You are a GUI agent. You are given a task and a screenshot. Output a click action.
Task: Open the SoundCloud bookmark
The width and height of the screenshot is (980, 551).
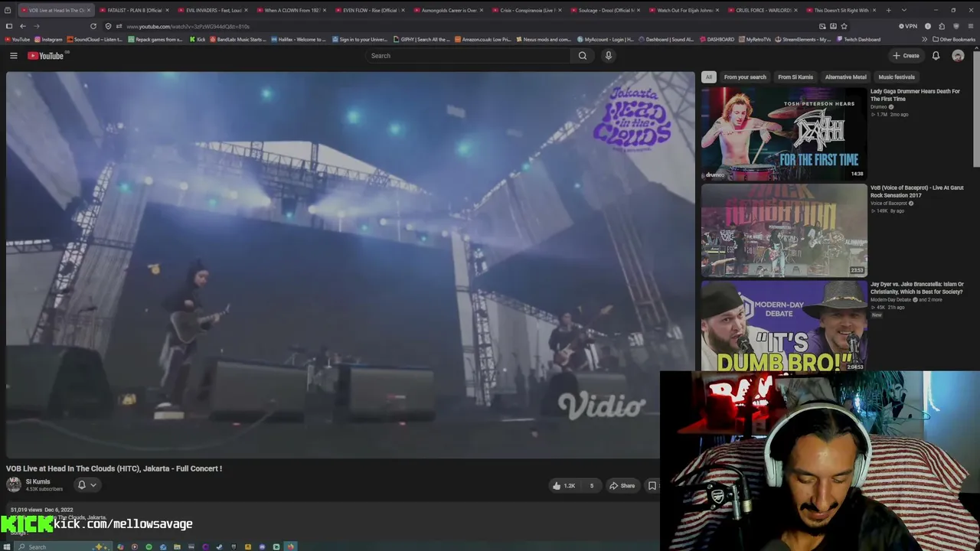click(x=96, y=39)
